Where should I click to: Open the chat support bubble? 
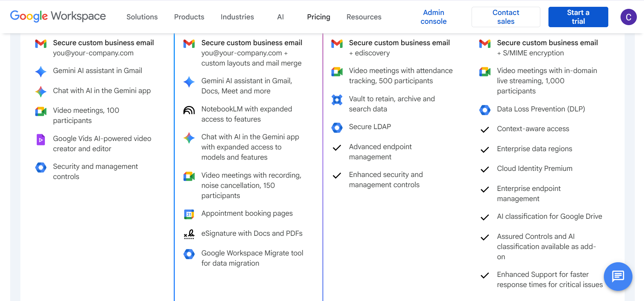(x=618, y=277)
